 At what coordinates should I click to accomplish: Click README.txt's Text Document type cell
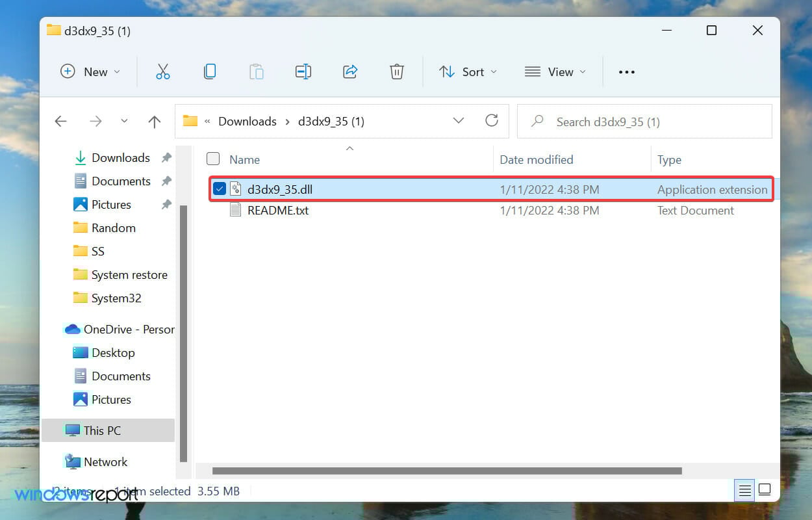coord(696,211)
